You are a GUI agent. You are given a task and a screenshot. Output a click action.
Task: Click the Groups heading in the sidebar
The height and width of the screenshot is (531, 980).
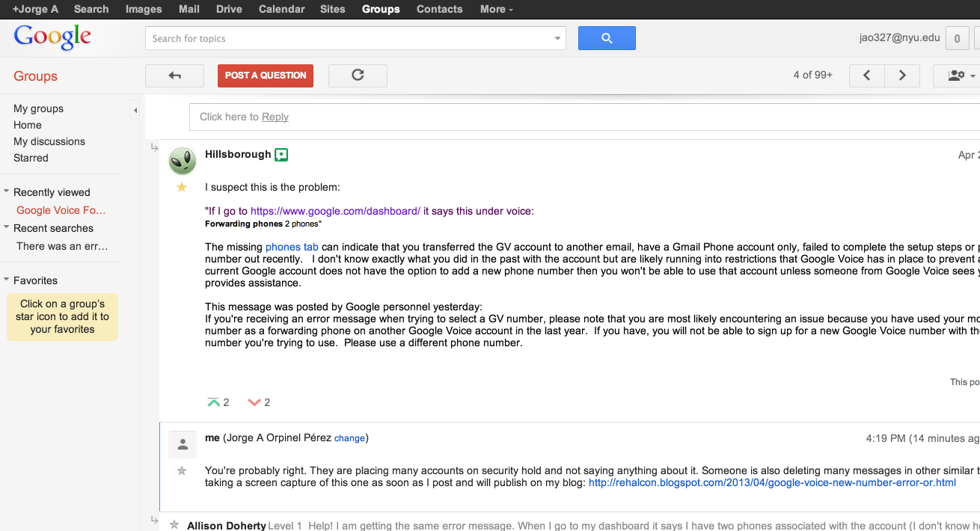[35, 76]
